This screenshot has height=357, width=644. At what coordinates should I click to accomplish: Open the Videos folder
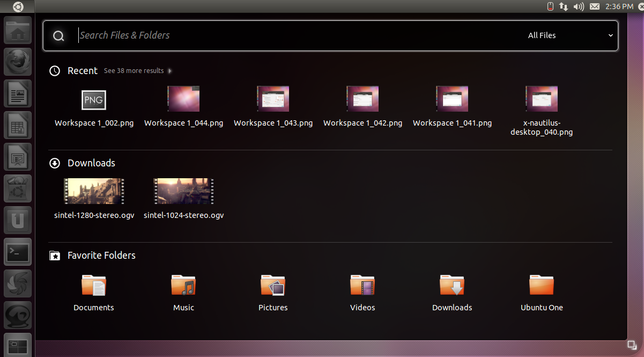coord(362,285)
